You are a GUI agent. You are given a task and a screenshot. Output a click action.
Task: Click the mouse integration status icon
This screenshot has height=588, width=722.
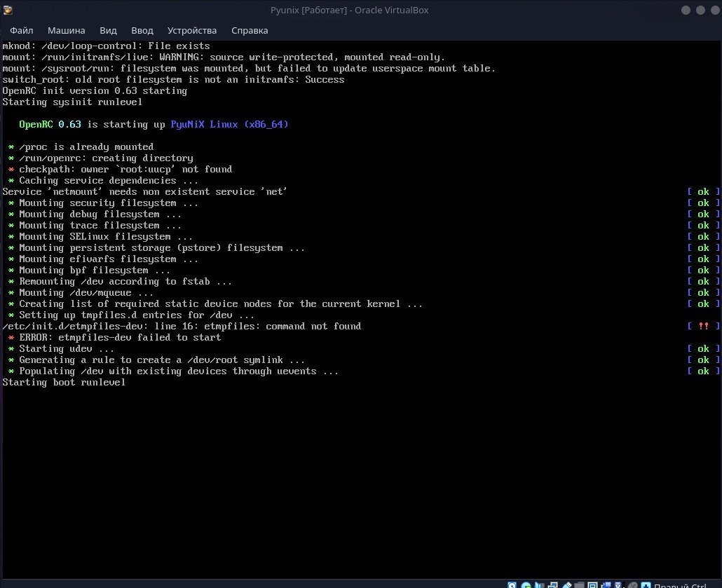click(633, 585)
